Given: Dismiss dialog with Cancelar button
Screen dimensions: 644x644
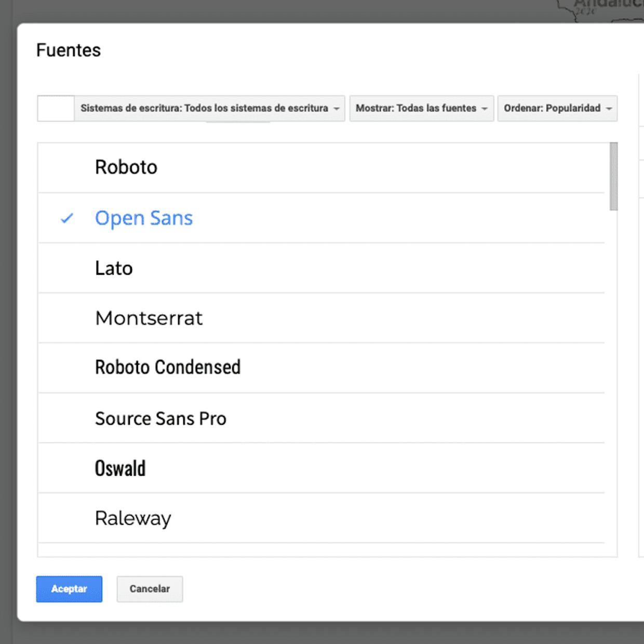Looking at the screenshot, I should coord(150,589).
